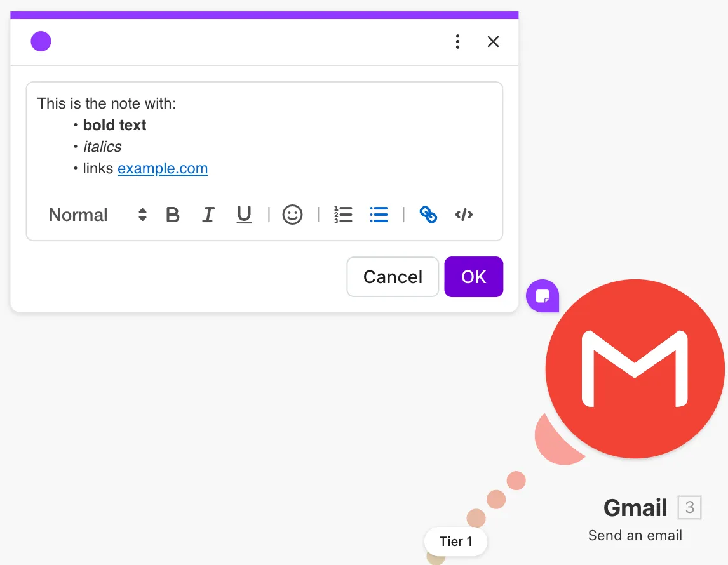Close the note panel with X

pos(493,42)
